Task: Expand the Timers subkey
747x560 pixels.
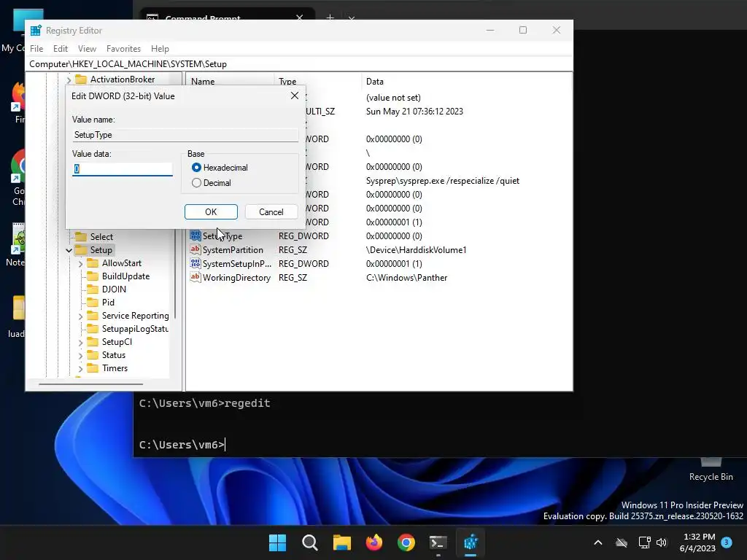Action: (x=80, y=368)
